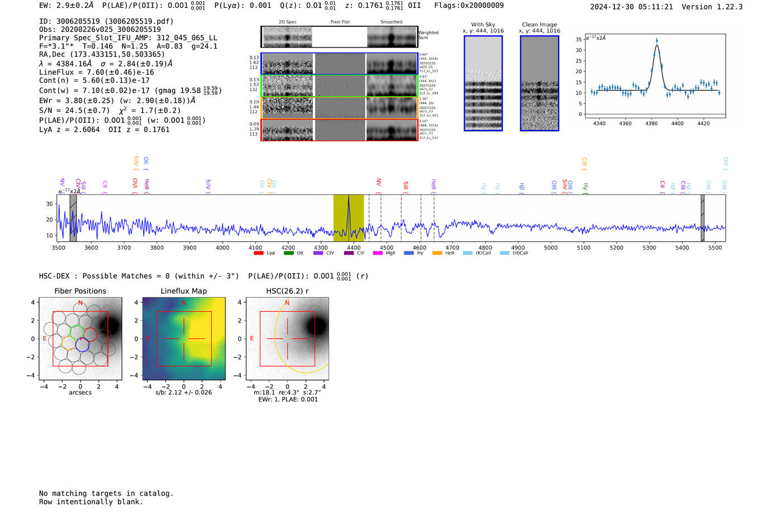Click the violet CIV legend swatch

point(318,253)
